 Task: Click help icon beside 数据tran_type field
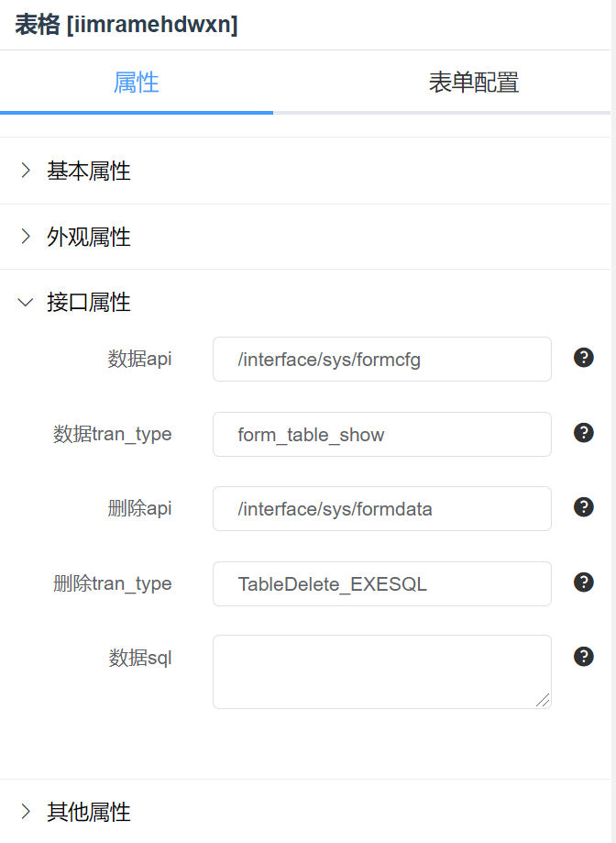[x=583, y=433]
